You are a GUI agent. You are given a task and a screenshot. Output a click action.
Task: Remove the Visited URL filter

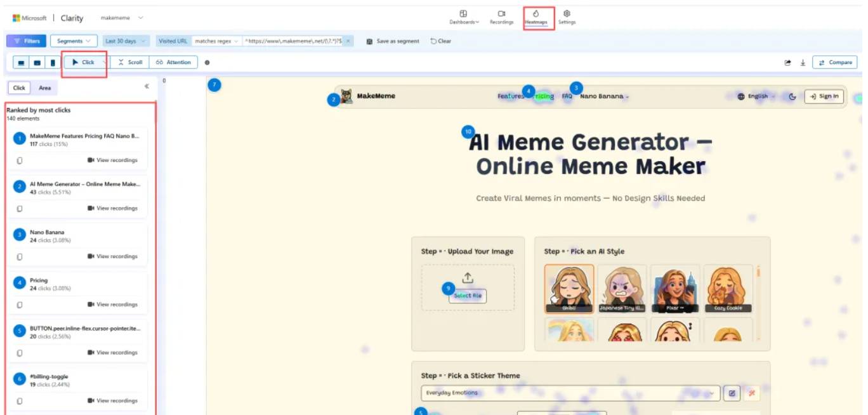[x=348, y=41]
